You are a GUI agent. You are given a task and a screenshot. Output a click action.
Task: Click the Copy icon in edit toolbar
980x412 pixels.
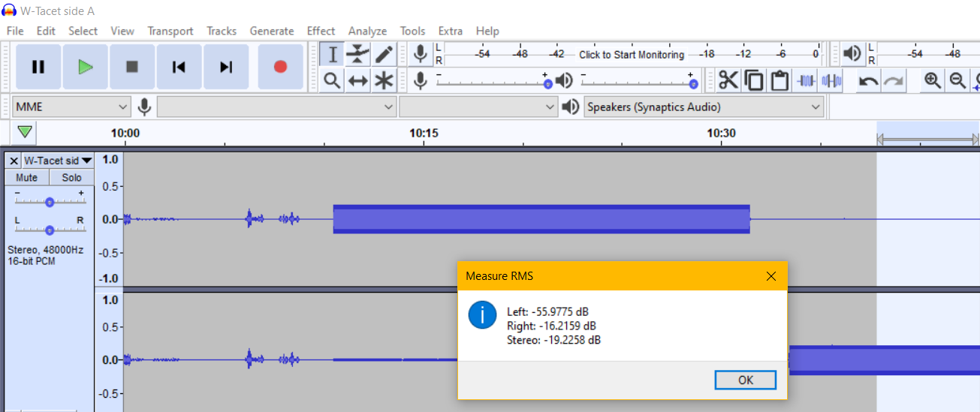[754, 80]
